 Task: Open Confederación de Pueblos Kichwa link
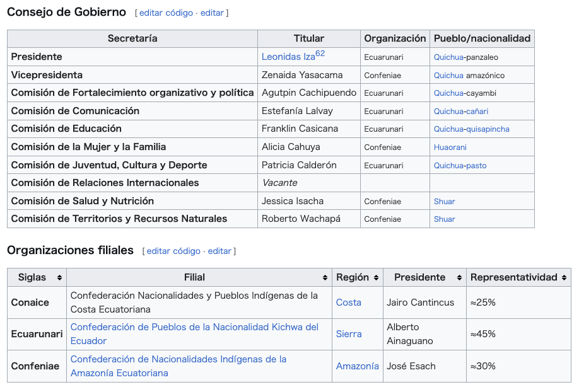pos(194,327)
